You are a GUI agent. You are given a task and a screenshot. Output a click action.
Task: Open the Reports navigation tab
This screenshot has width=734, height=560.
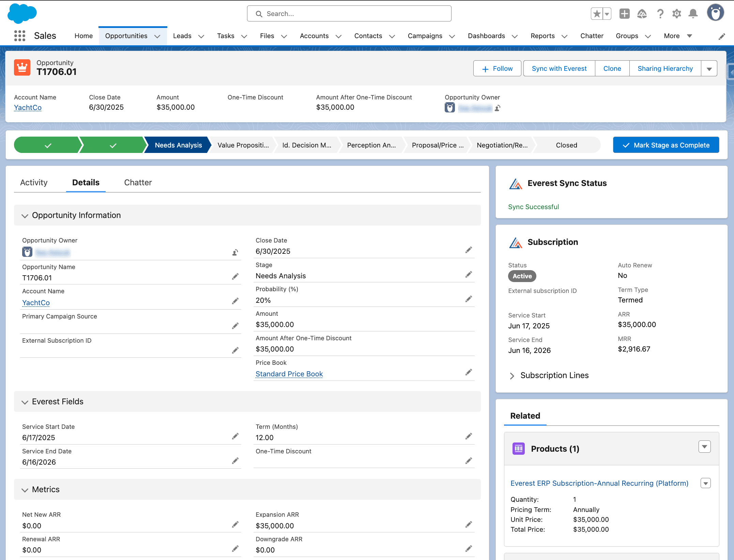[542, 36]
